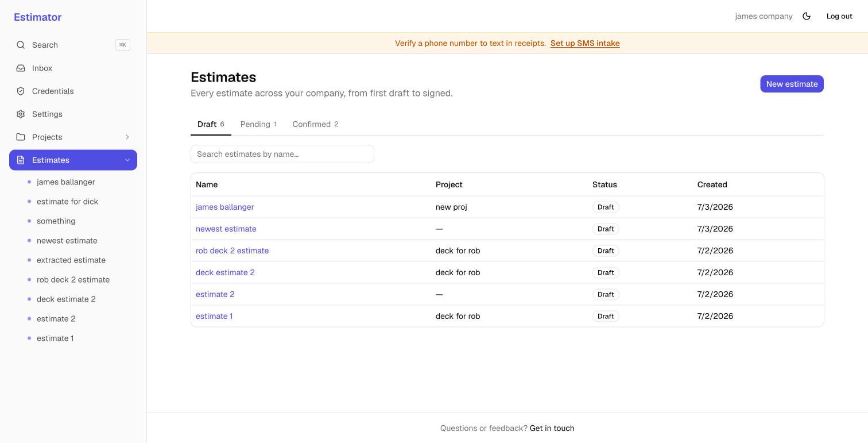Image resolution: width=868 pixels, height=443 pixels.
Task: Click the Estimates document icon
Action: 21,160
